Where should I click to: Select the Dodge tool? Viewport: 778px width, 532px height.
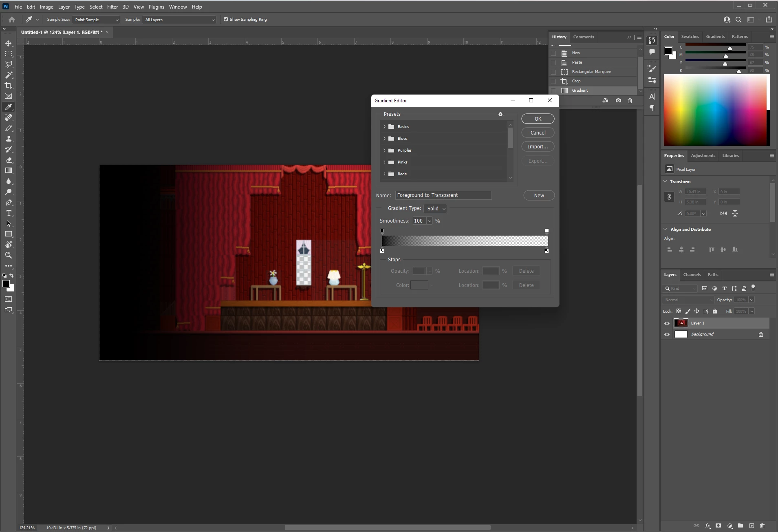(x=9, y=192)
